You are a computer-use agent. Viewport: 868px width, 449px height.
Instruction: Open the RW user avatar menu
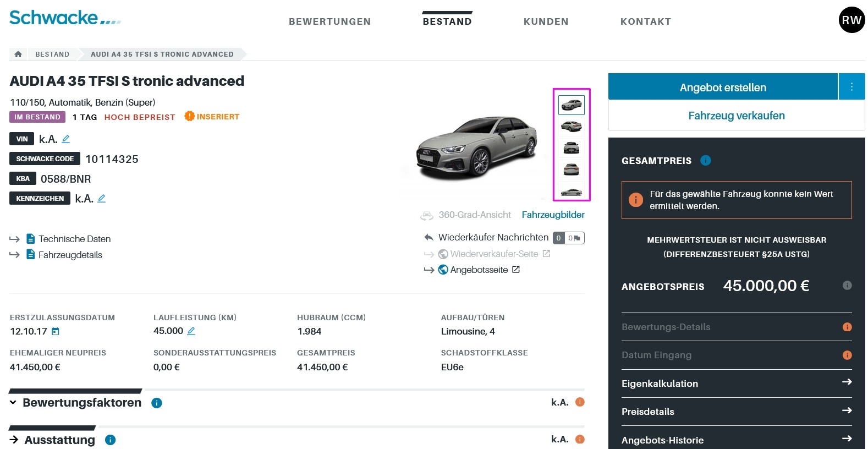[851, 20]
